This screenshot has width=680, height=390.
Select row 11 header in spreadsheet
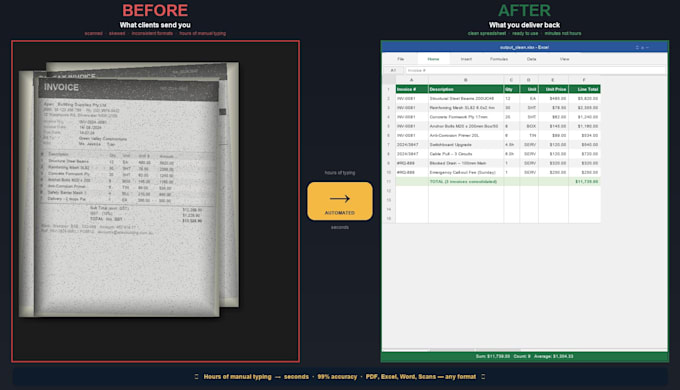tap(389, 181)
